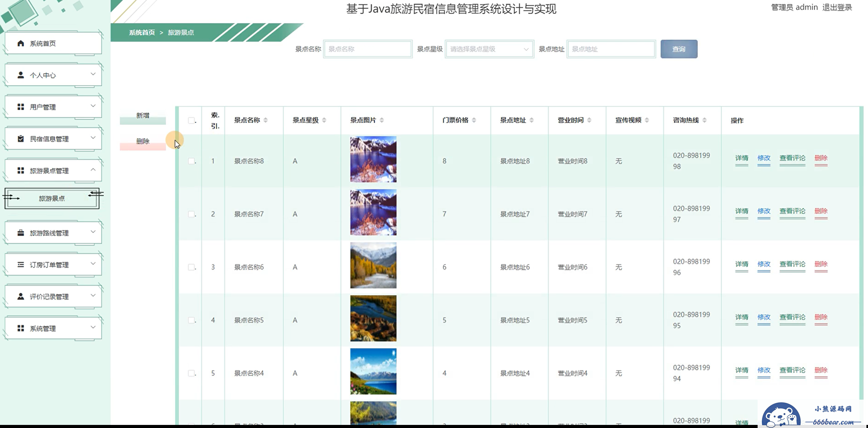
Task: Click the phone number 020-89819995
Action: 691,320
